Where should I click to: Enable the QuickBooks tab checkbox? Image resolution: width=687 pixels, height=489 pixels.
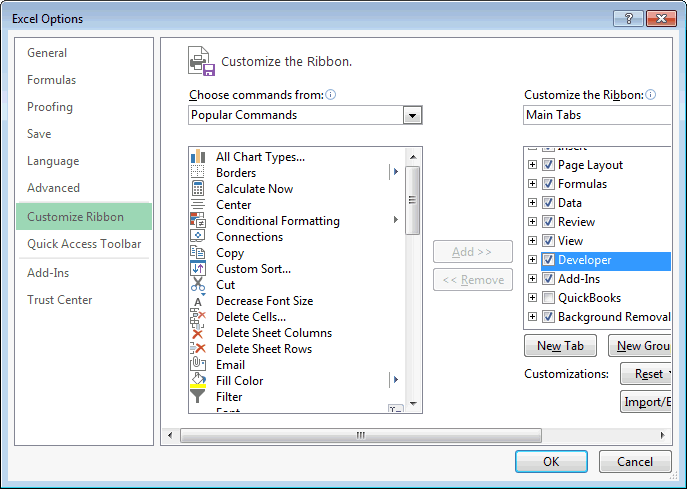tap(548, 298)
